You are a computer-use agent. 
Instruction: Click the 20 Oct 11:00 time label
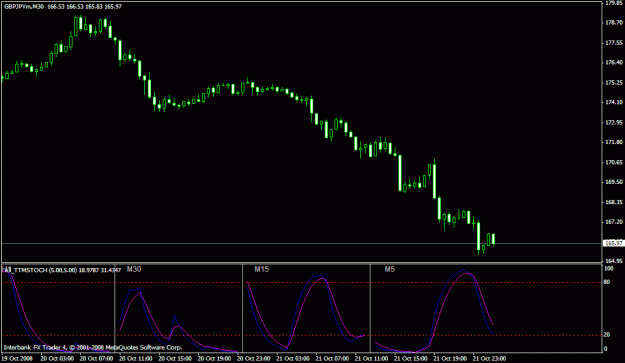(136, 359)
